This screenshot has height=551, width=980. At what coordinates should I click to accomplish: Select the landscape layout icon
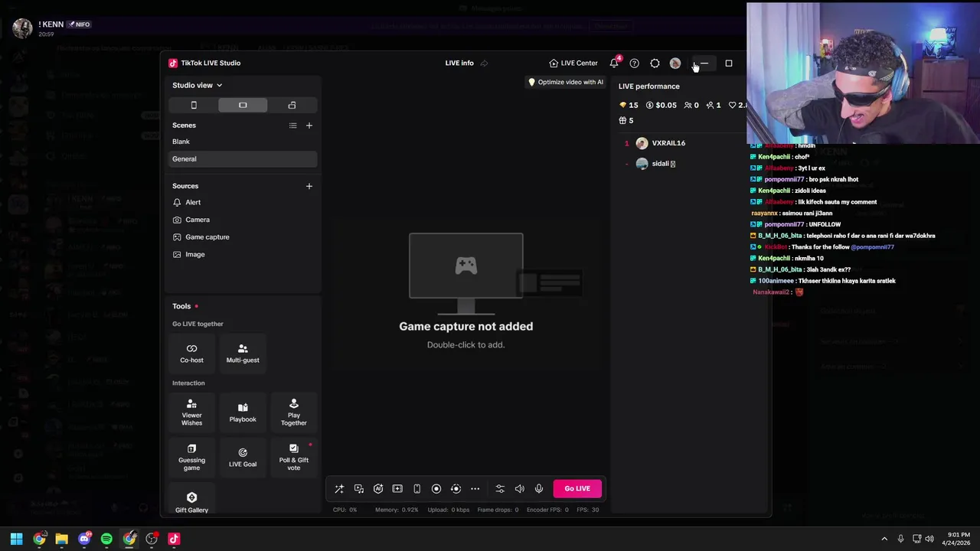click(243, 105)
